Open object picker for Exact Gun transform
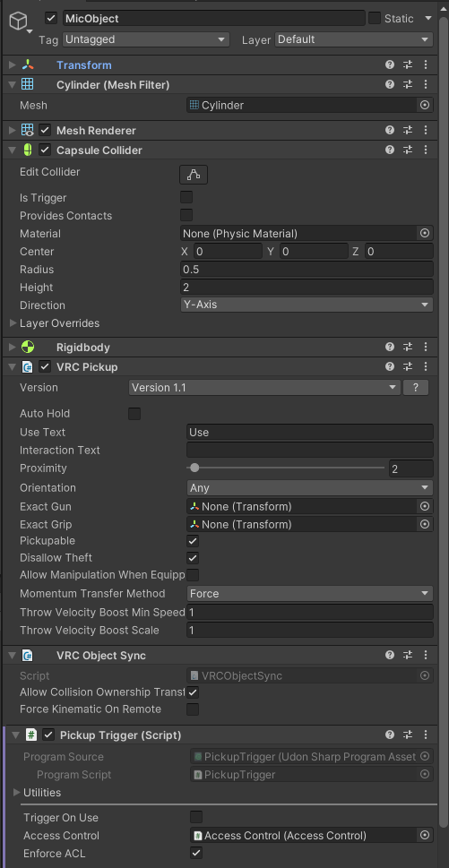This screenshot has width=449, height=868. coord(425,506)
